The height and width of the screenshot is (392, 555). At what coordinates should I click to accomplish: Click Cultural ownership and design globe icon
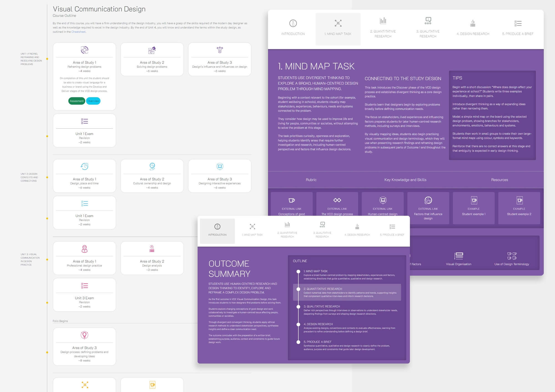pos(152,166)
